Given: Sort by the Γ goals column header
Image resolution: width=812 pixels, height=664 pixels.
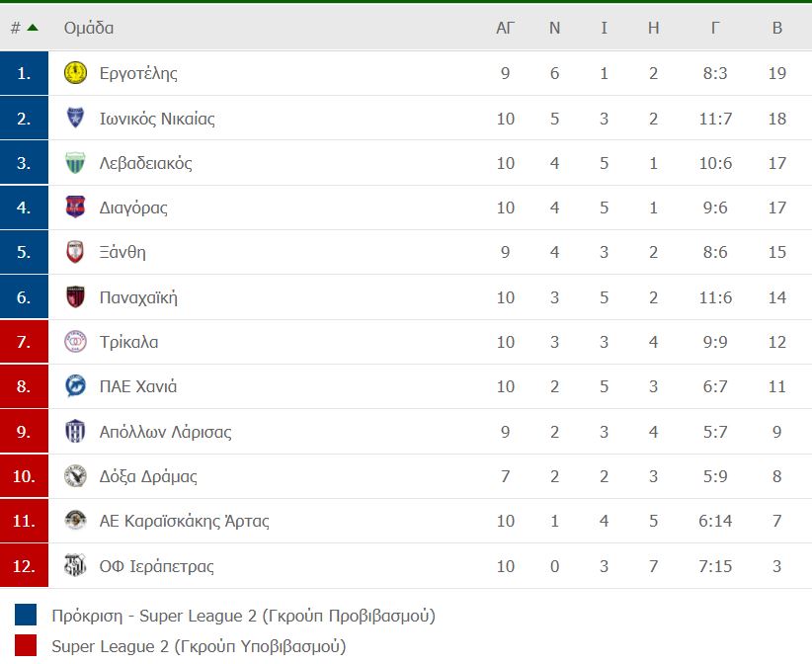Looking at the screenshot, I should pyautogui.click(x=715, y=28).
